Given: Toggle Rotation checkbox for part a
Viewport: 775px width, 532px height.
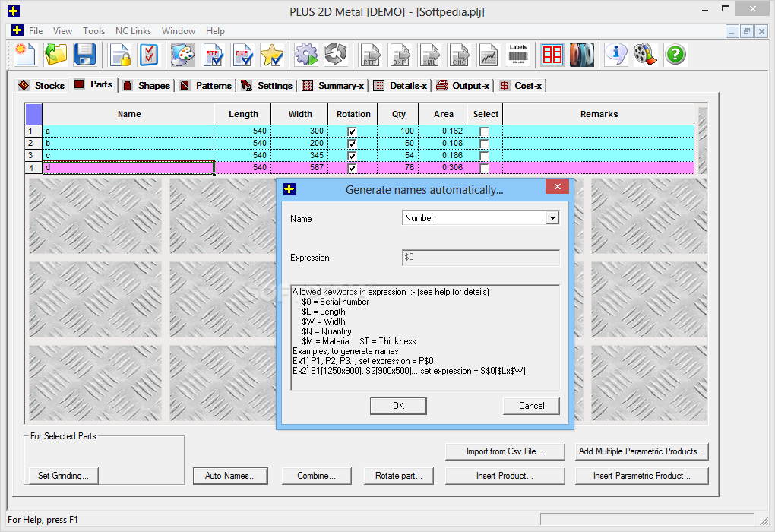Looking at the screenshot, I should tap(352, 131).
